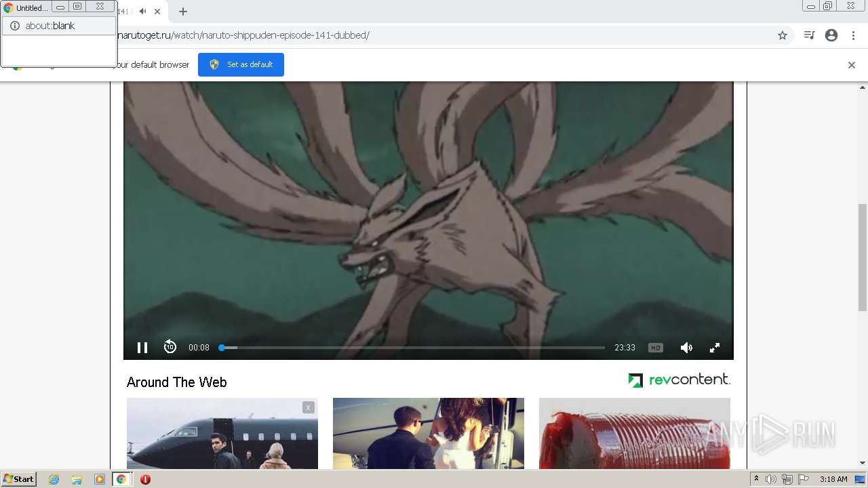Click scrollbar down arrow

pos(863,464)
